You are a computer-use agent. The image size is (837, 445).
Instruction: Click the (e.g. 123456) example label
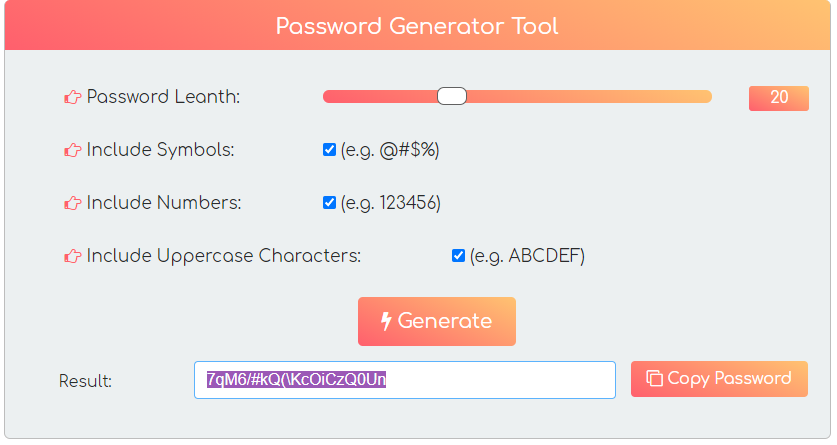click(391, 203)
